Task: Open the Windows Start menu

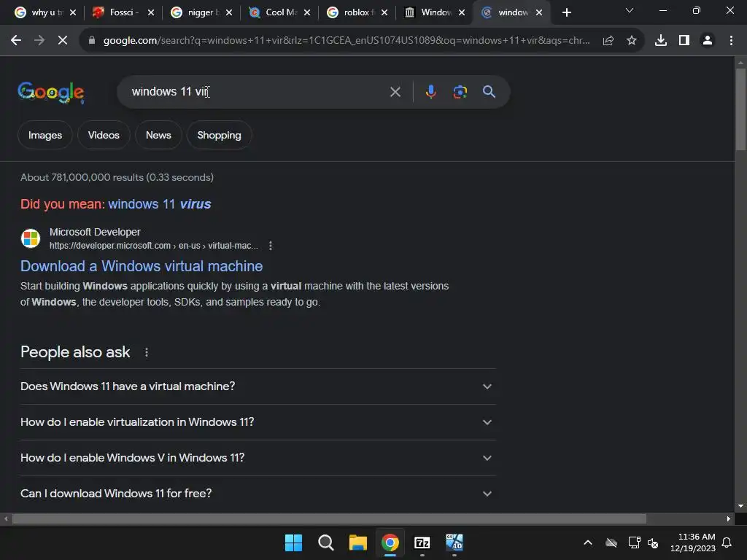Action: [x=293, y=542]
